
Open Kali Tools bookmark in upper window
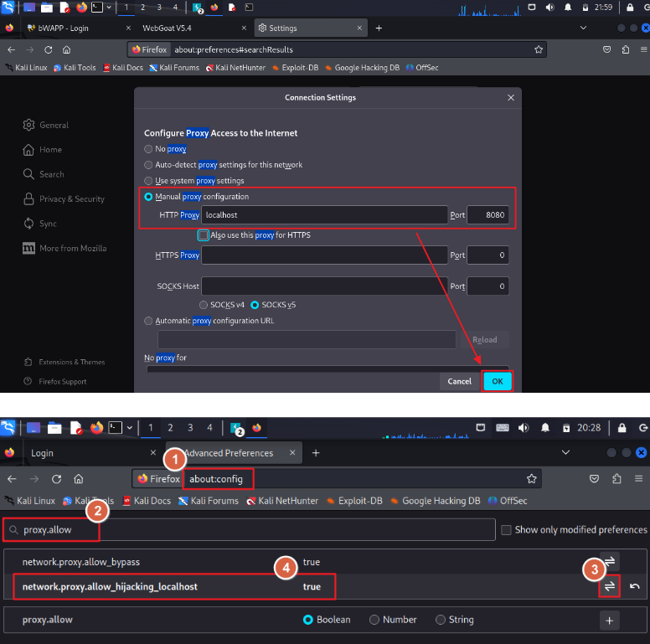(75, 68)
